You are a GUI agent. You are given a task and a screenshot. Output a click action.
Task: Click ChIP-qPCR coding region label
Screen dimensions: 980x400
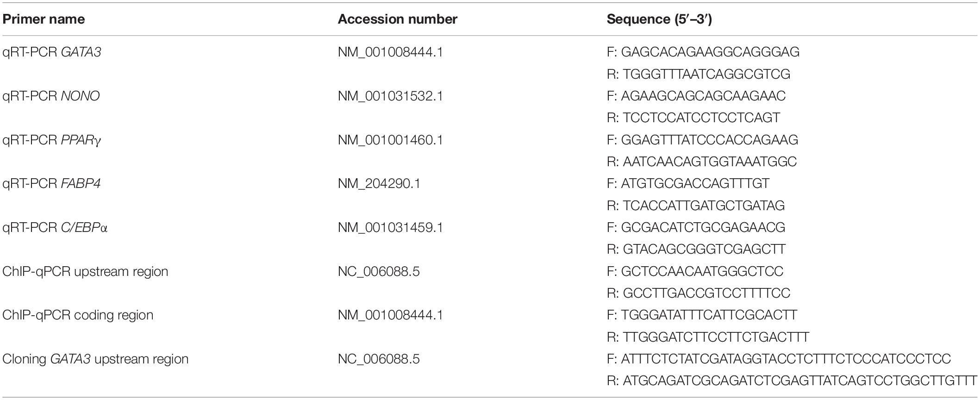pos(78,315)
